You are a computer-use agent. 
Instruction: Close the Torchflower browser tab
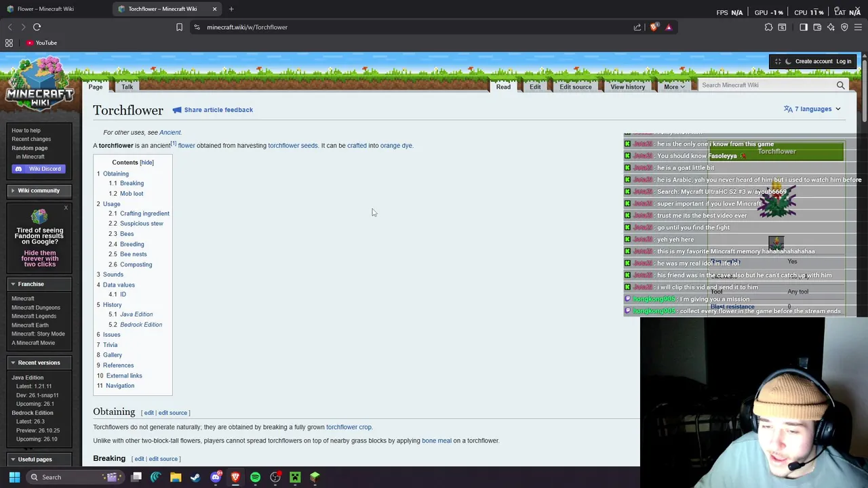pyautogui.click(x=214, y=9)
